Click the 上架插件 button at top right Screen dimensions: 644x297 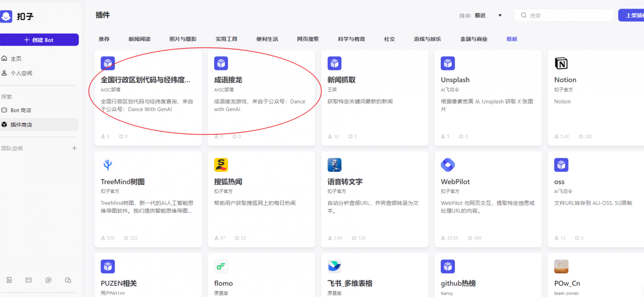click(x=631, y=16)
